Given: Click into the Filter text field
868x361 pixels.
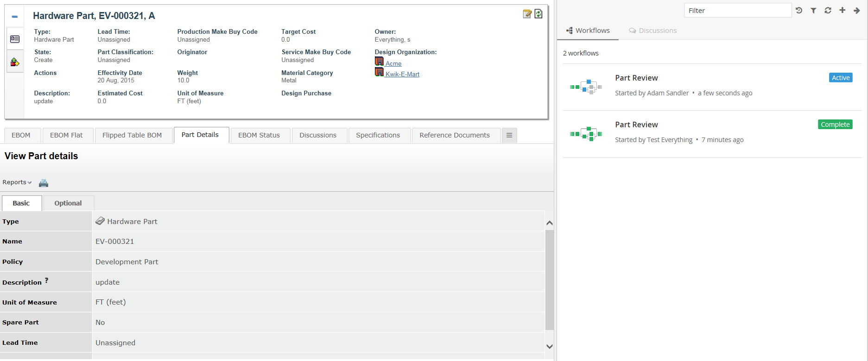Looking at the screenshot, I should pyautogui.click(x=737, y=10).
